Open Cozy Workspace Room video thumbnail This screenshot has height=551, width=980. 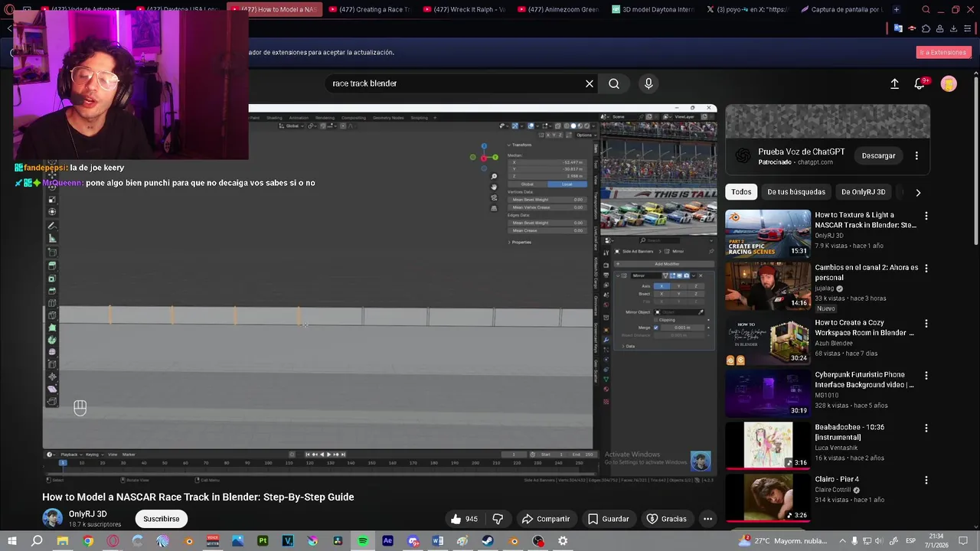coord(768,341)
